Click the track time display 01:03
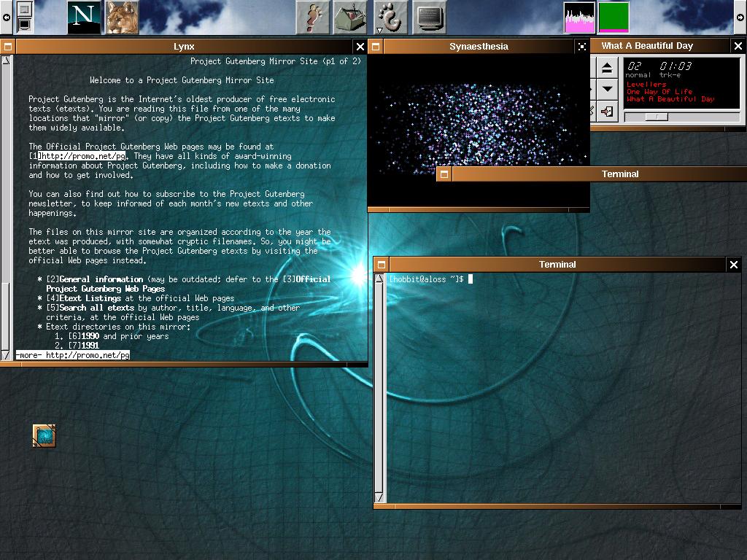The image size is (747, 560). coord(676,66)
